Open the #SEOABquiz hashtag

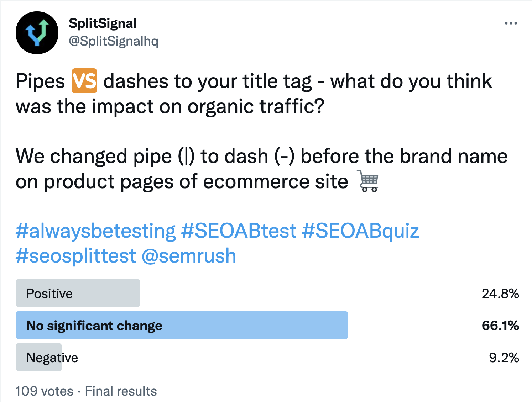coord(360,231)
